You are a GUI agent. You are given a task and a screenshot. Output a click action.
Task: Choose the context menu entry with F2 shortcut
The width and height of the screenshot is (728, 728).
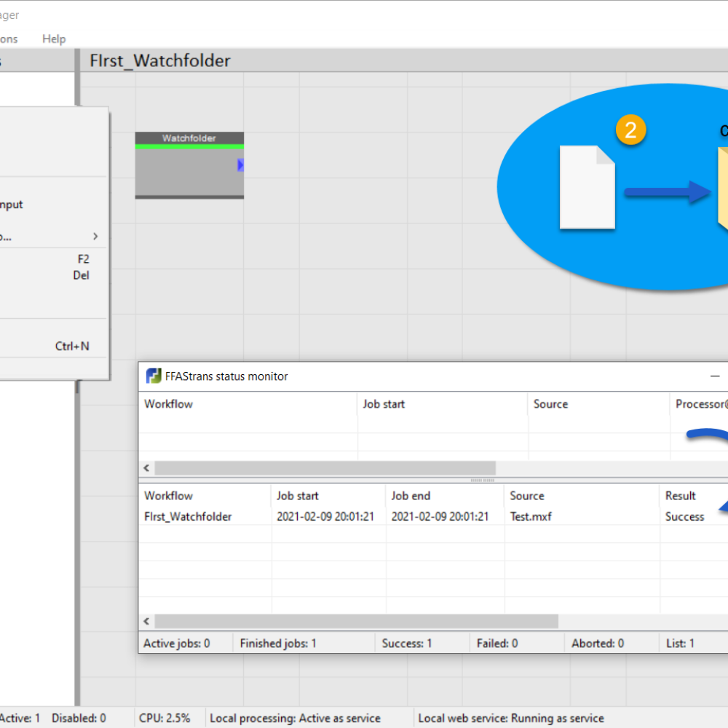pos(53,259)
